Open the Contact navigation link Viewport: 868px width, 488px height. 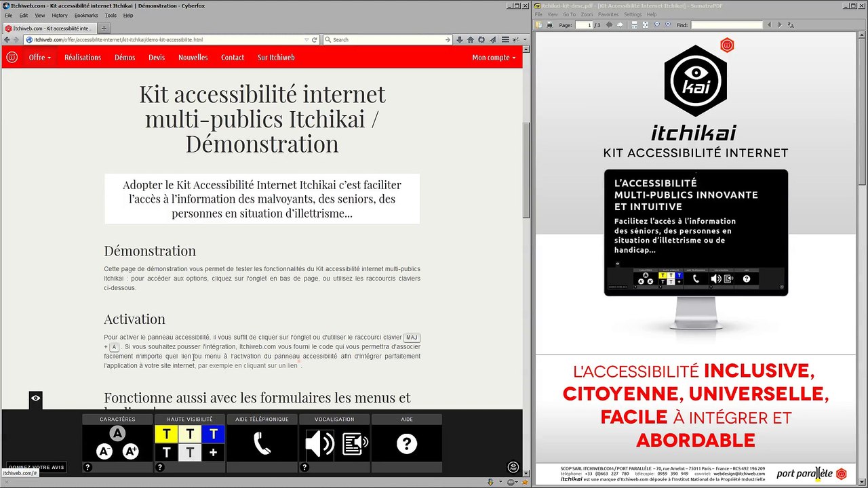[233, 58]
